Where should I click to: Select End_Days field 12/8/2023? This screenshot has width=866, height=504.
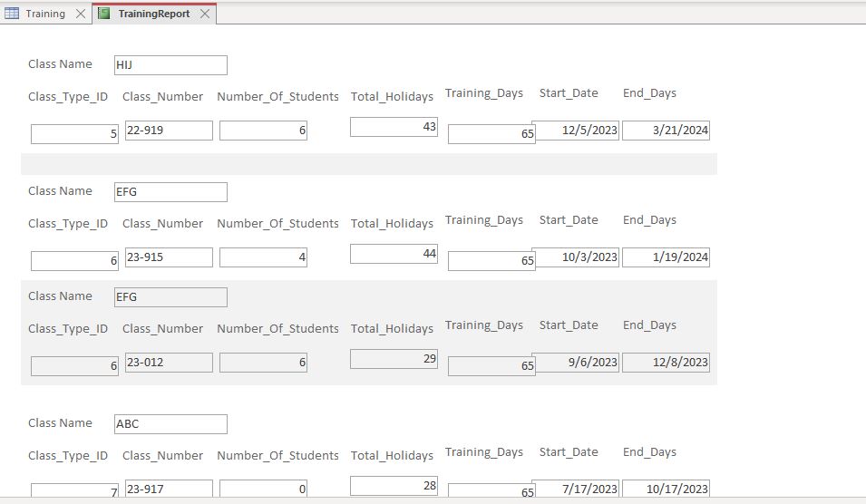tap(667, 362)
